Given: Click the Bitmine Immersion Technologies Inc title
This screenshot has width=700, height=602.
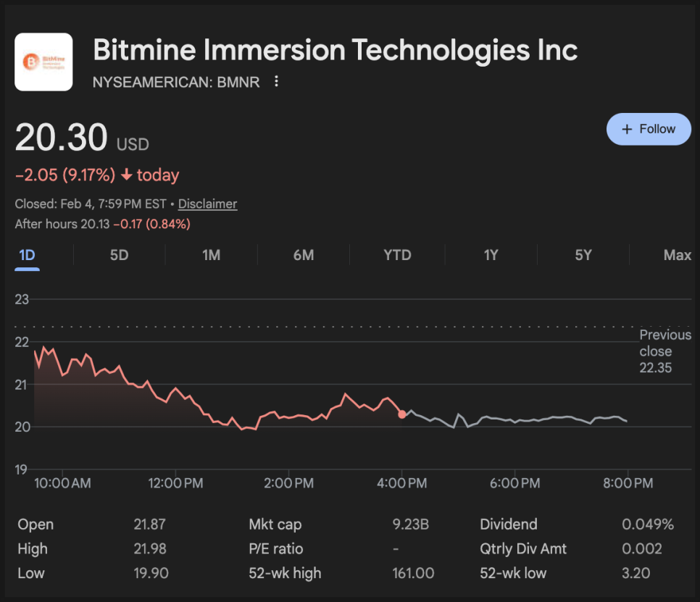Looking at the screenshot, I should [335, 50].
